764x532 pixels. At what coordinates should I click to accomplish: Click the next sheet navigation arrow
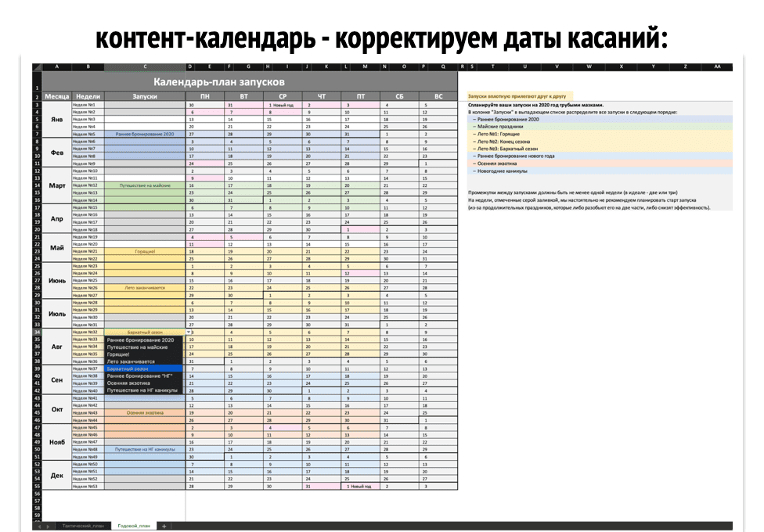point(46,526)
